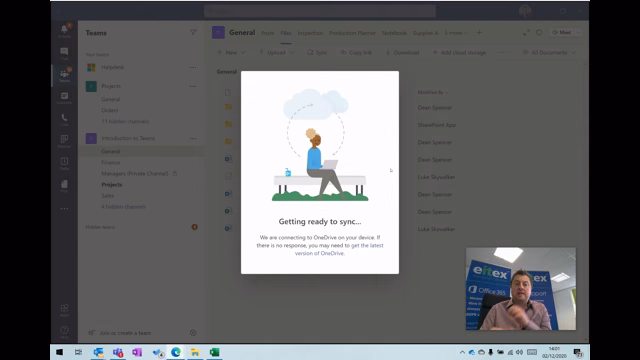640x360 pixels.
Task: Click the search box at top
Action: [320, 11]
